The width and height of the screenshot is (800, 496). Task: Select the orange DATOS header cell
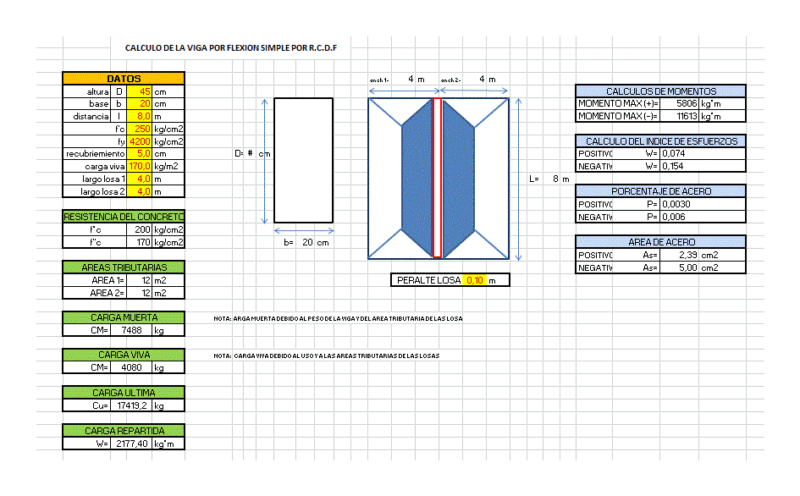(x=123, y=79)
